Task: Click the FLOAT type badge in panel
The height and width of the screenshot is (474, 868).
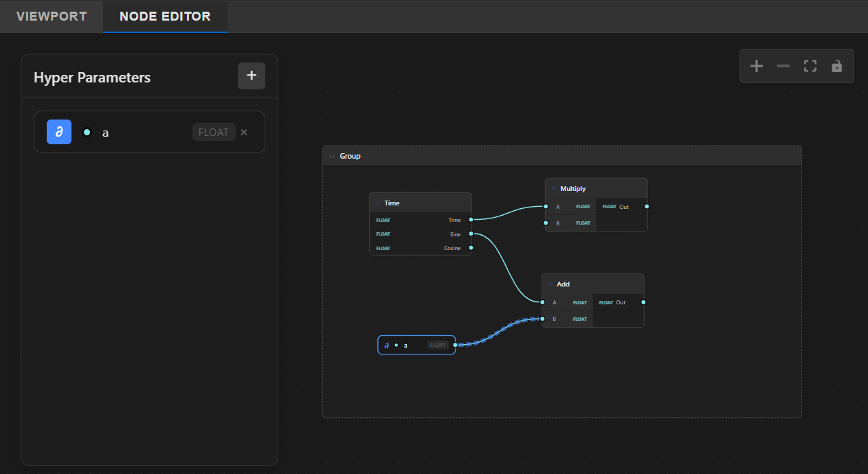Action: 214,132
